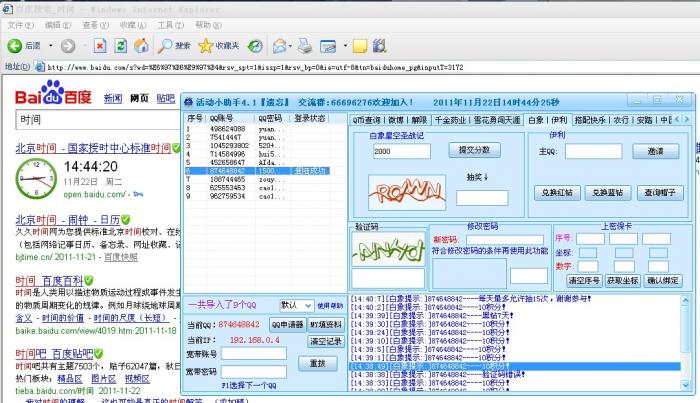The height and width of the screenshot is (403, 700).
Task: Click the 宽带账号 input field
Action: click(254, 354)
